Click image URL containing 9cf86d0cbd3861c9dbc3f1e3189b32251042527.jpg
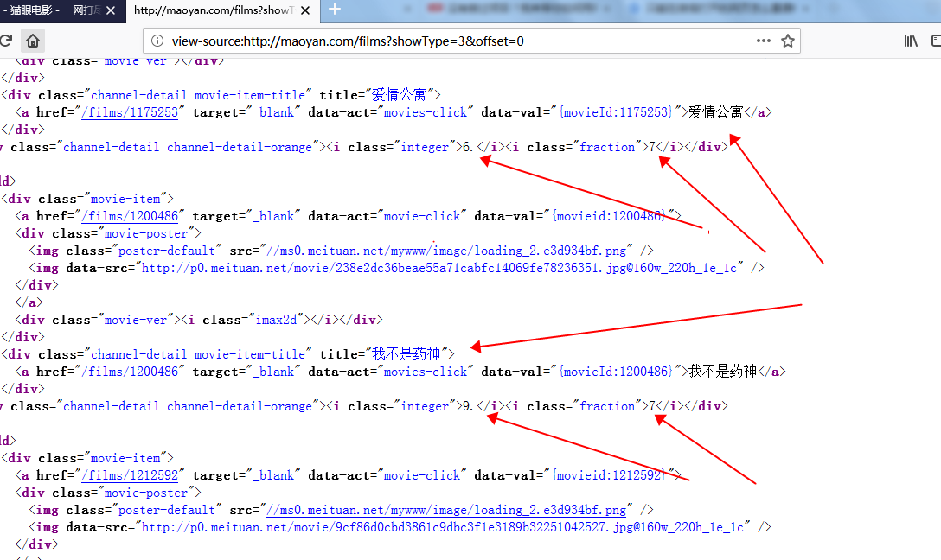The image size is (941, 560). 443,528
